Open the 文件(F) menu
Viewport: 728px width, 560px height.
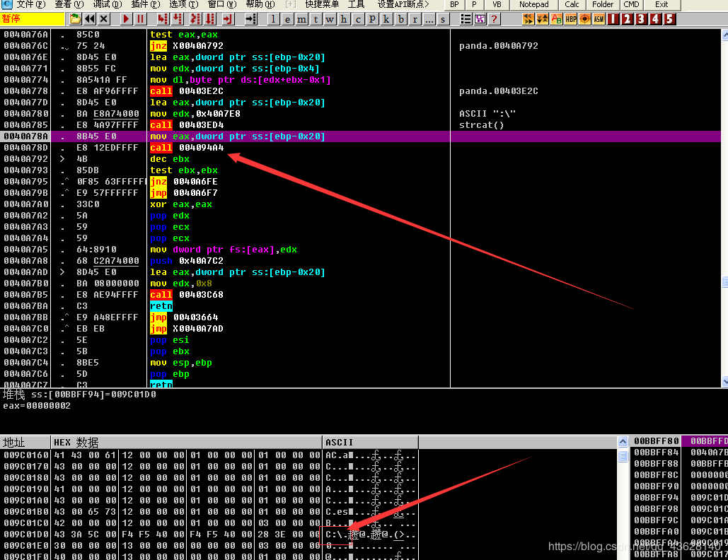(x=30, y=5)
